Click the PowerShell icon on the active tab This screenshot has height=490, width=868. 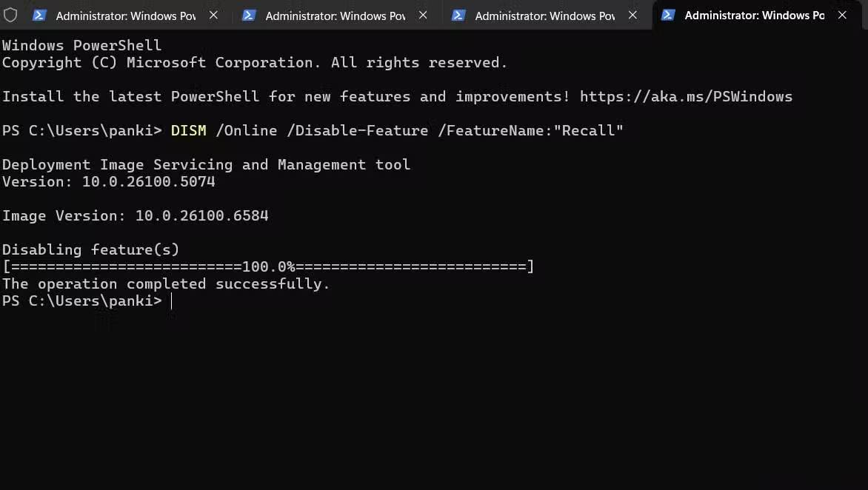click(x=668, y=15)
